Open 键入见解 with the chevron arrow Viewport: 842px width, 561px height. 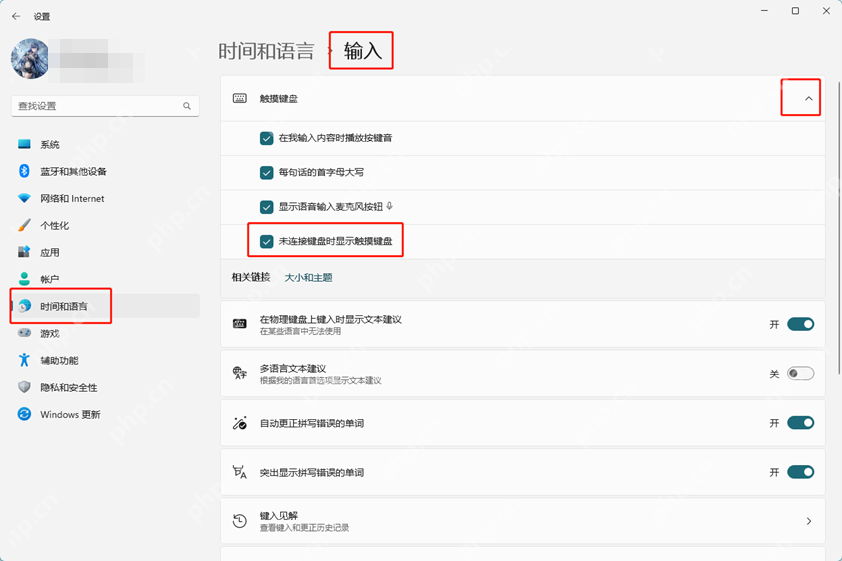pyautogui.click(x=809, y=521)
